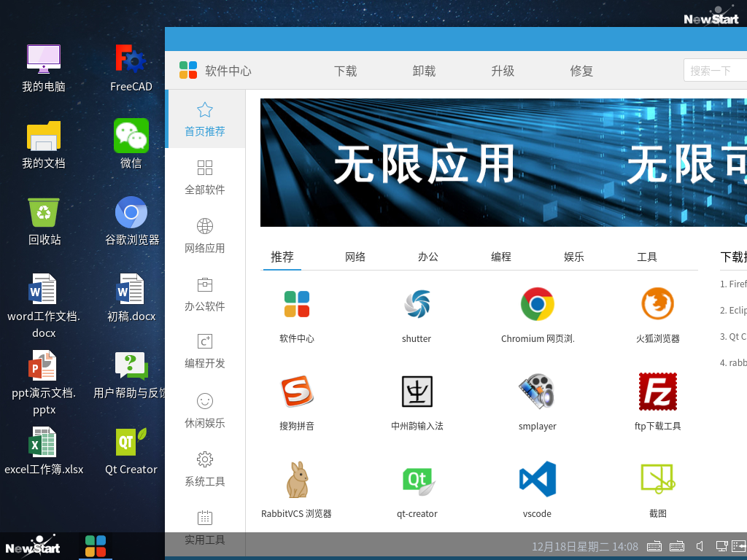Viewport: 747px width, 560px height.
Task: Switch to the 下载 tab
Action: point(345,71)
